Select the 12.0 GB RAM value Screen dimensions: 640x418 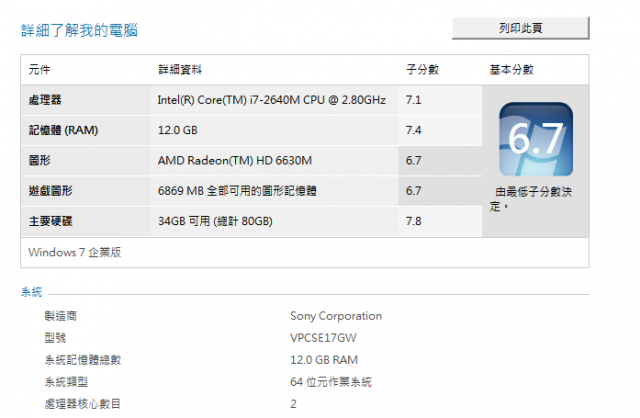point(324,360)
